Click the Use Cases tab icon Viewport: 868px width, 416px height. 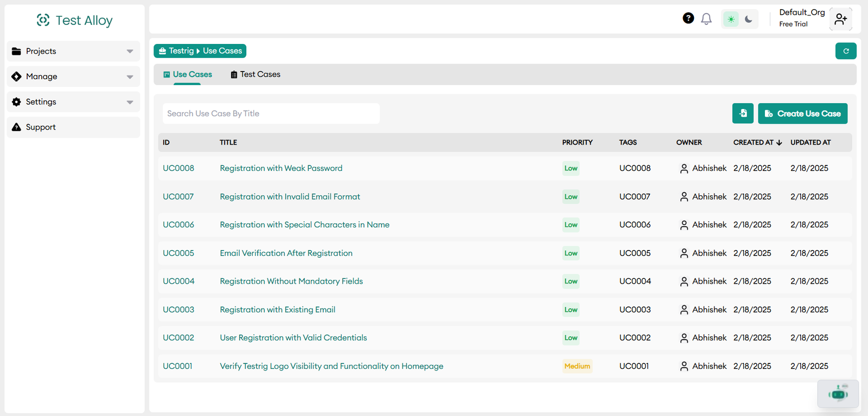point(167,75)
